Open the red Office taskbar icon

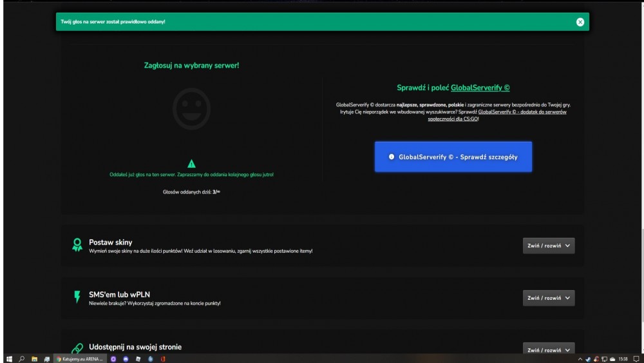[163, 359]
